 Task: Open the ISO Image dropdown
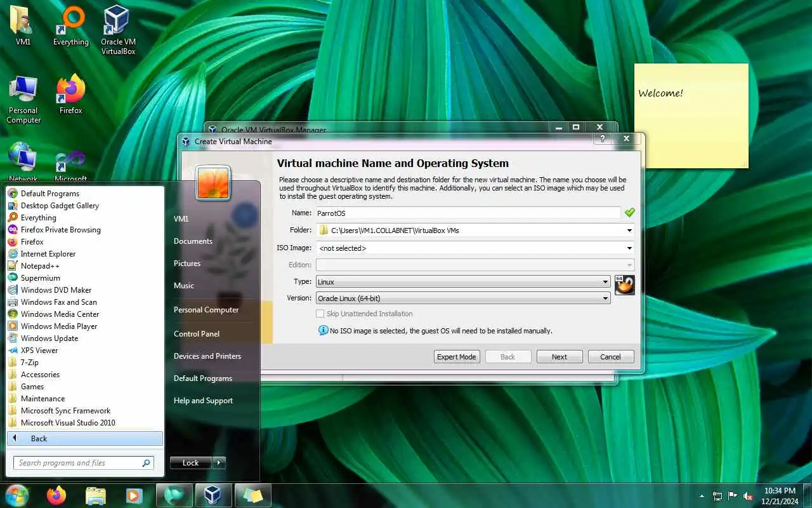[629, 248]
